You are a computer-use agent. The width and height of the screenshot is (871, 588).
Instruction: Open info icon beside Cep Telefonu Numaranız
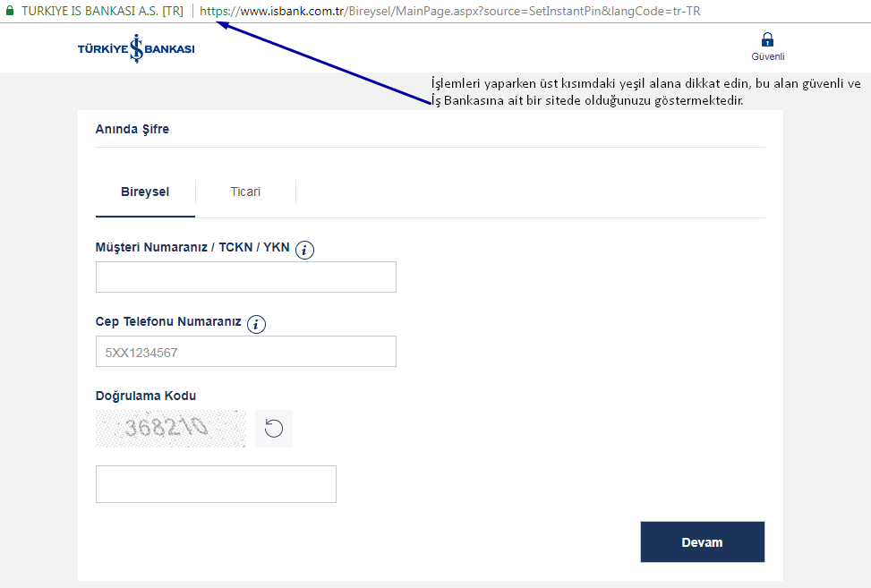click(x=257, y=324)
